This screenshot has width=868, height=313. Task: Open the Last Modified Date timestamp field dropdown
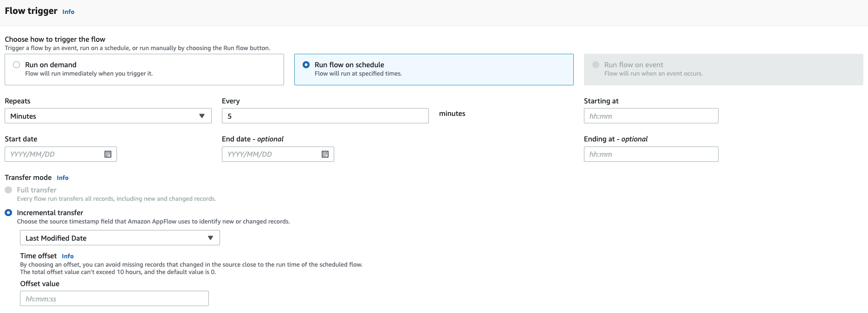[x=120, y=238]
